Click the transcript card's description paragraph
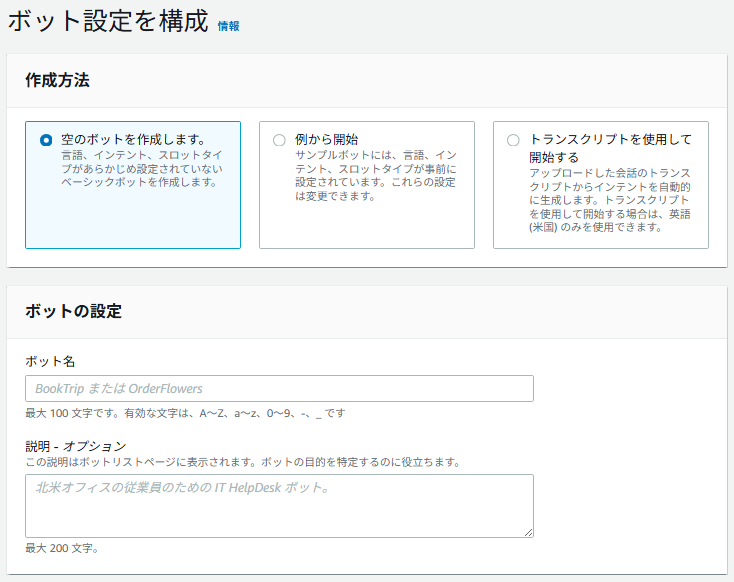This screenshot has height=582, width=734. click(610, 200)
